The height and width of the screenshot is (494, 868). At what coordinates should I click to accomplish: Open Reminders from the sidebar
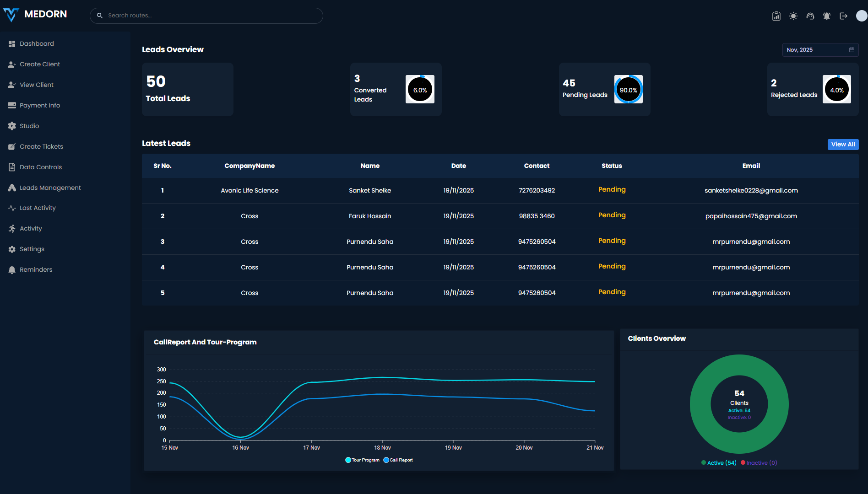click(36, 269)
